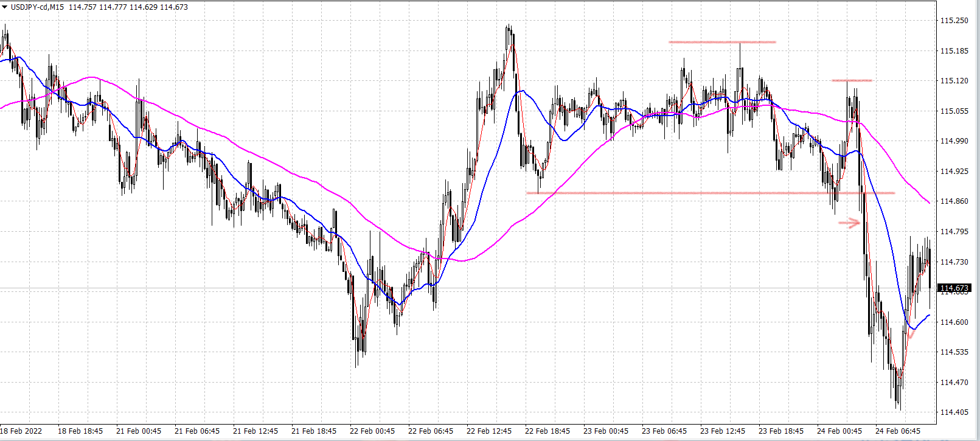The image size is (980, 441).
Task: Select the 114.535 price scale value
Action: coord(954,352)
